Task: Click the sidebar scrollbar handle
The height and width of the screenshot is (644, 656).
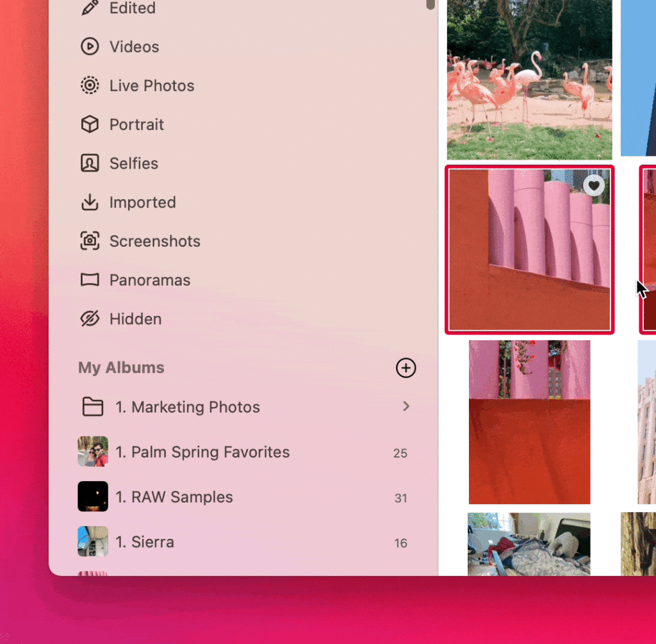Action: pyautogui.click(x=430, y=4)
